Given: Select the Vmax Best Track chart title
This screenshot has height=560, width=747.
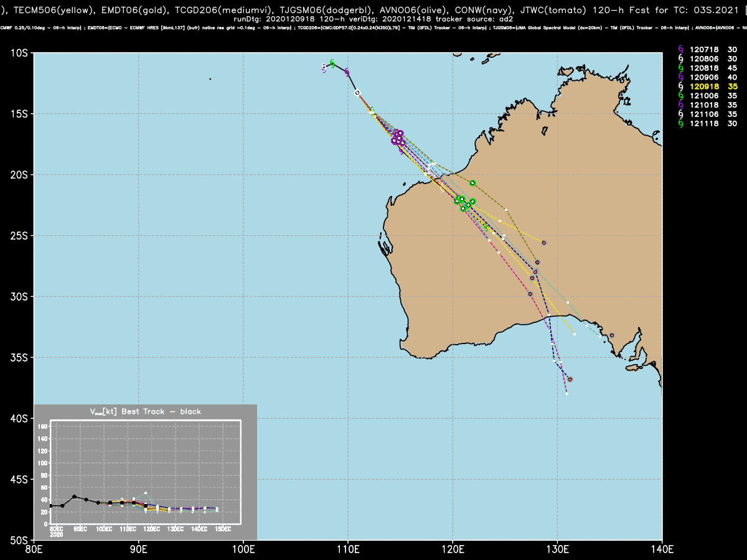Looking at the screenshot, I should [x=146, y=411].
